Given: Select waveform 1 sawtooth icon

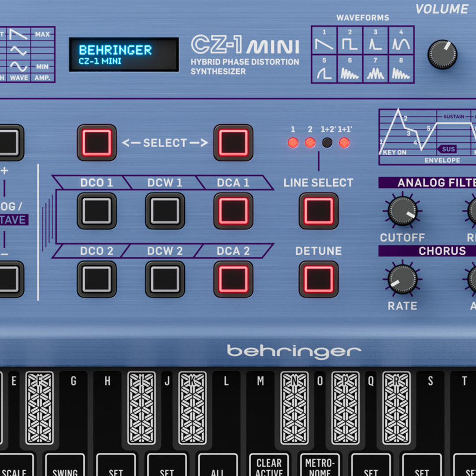Looking at the screenshot, I should pos(324,45).
